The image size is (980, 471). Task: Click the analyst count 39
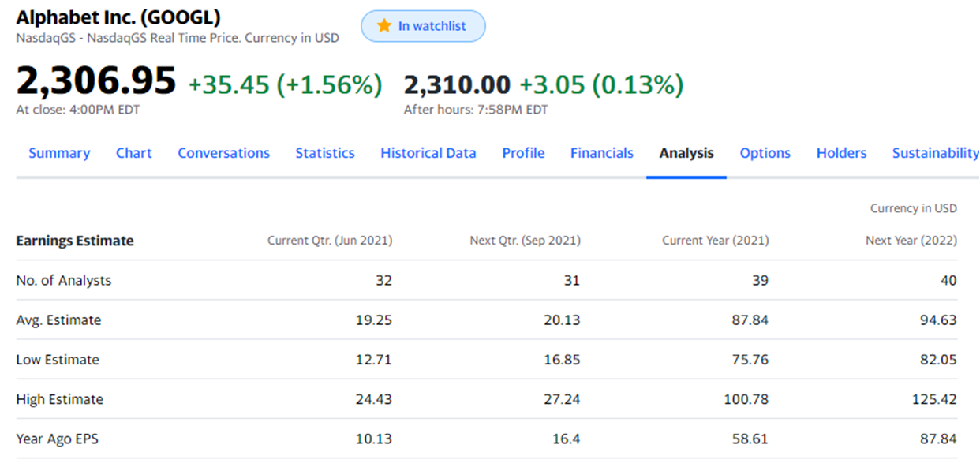click(760, 280)
